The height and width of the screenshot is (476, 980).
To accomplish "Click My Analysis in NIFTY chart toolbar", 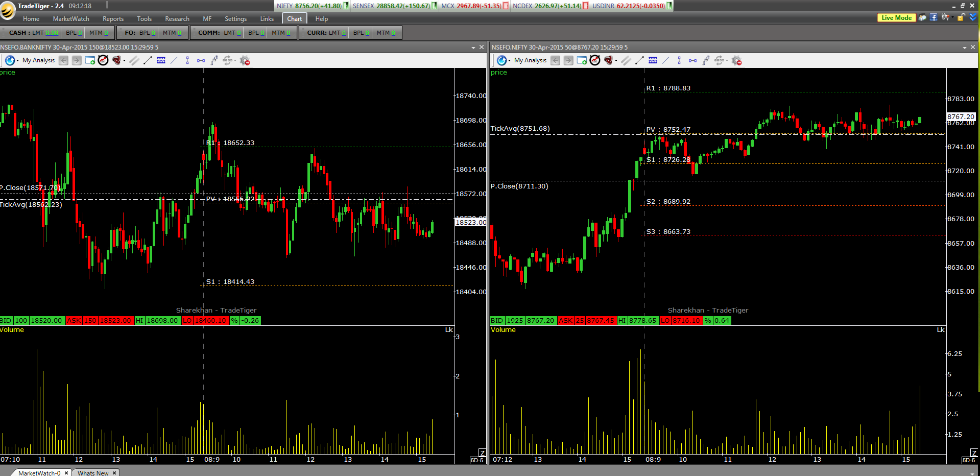I will click(530, 60).
